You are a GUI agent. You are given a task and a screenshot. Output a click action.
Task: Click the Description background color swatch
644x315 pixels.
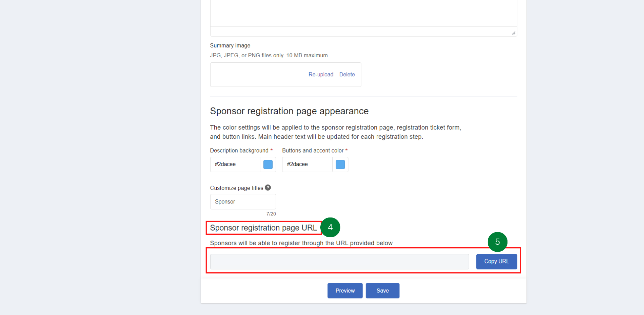click(268, 165)
